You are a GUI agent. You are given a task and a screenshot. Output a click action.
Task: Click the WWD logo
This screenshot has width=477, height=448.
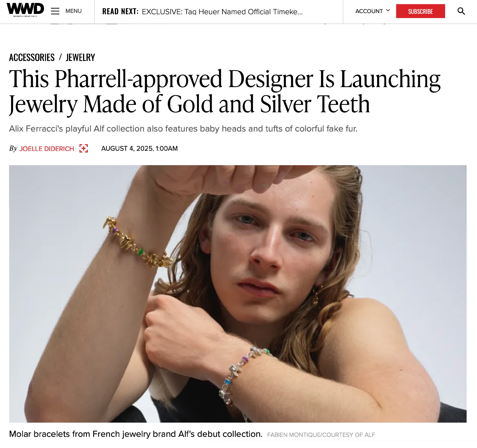click(x=25, y=10)
